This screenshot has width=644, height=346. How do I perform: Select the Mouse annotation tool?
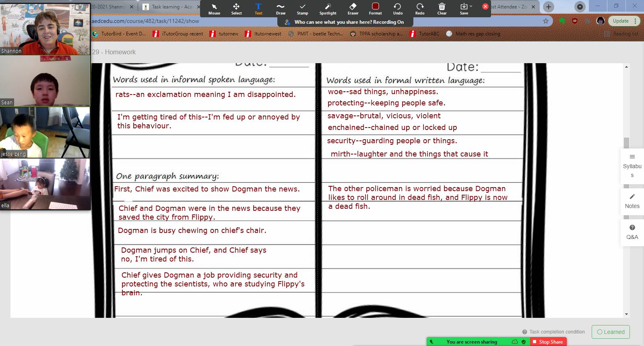(x=214, y=8)
